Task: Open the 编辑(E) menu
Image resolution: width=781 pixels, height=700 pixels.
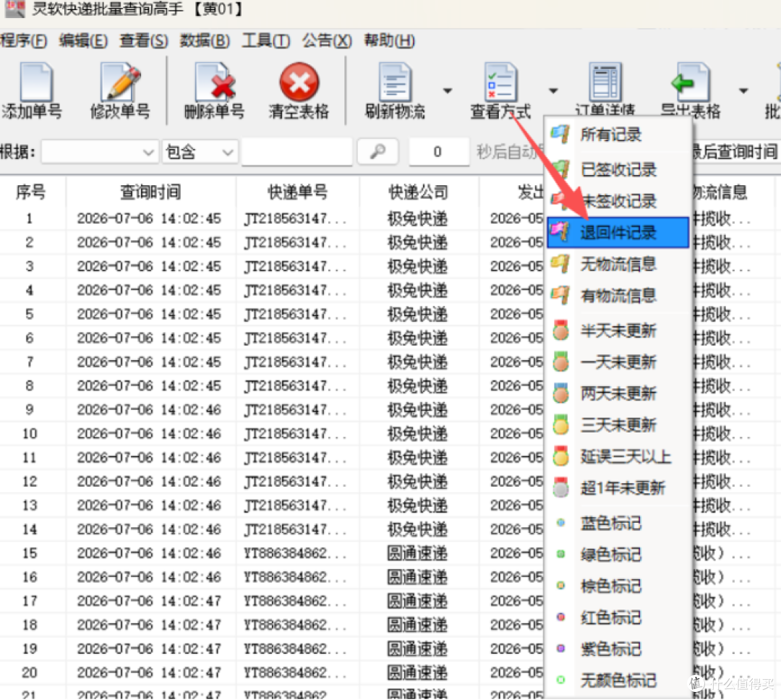Action: (83, 40)
